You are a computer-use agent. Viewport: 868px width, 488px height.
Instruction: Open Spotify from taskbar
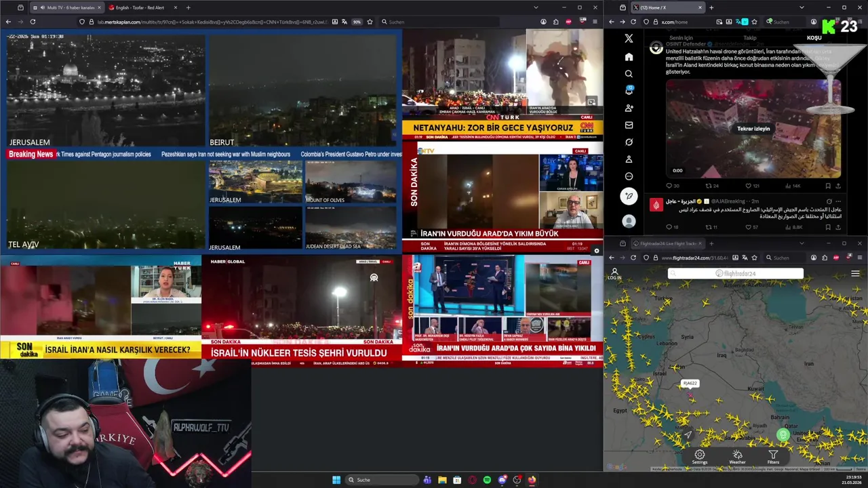[487, 480]
